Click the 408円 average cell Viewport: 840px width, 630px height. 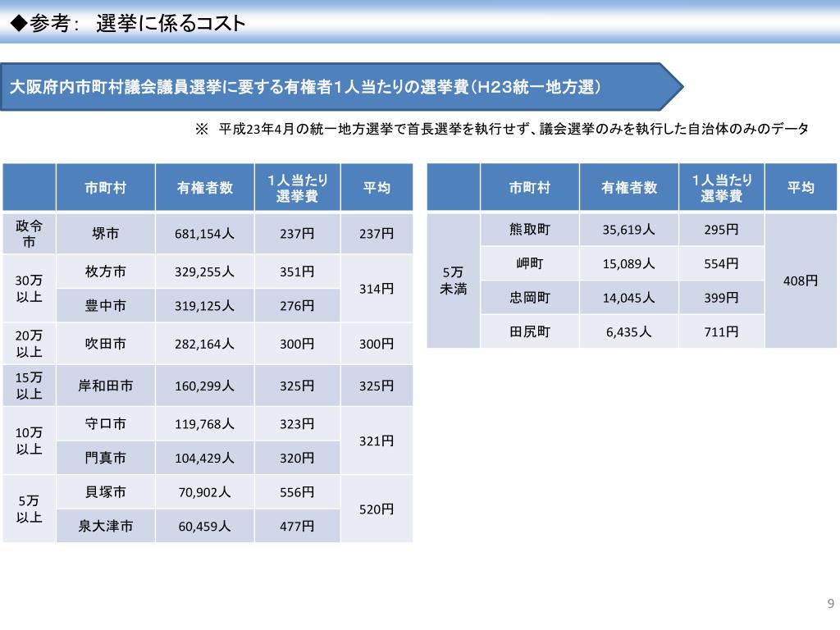tap(801, 281)
